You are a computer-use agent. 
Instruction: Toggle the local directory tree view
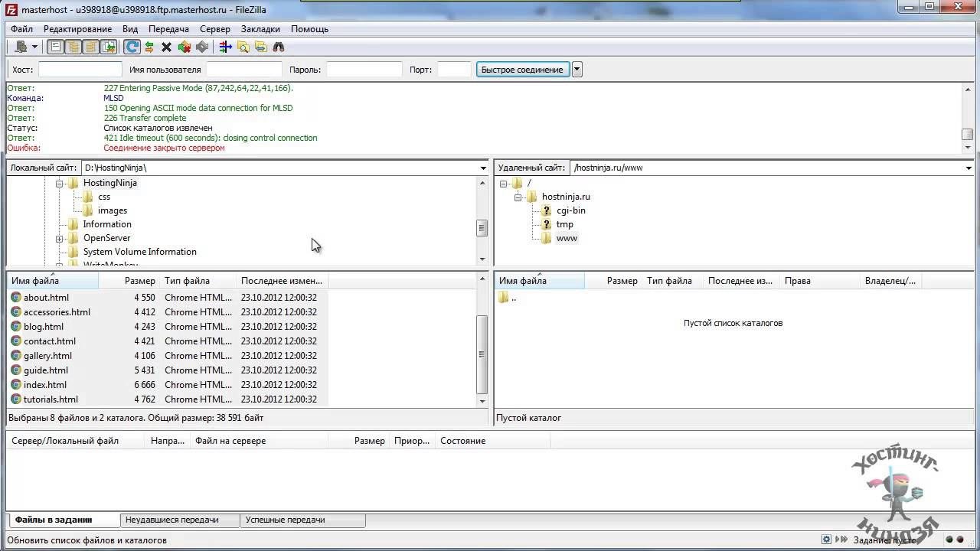[73, 47]
